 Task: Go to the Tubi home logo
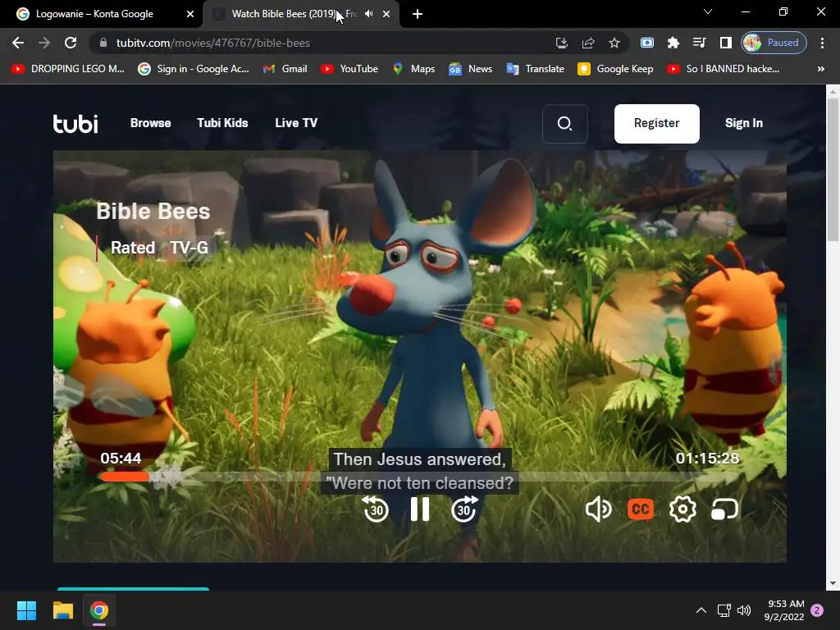click(x=75, y=123)
